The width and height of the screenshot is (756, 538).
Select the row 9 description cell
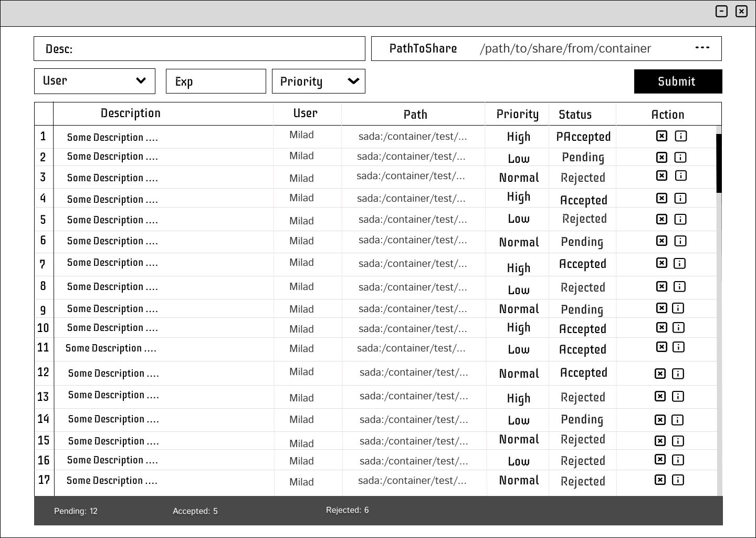coord(112,309)
